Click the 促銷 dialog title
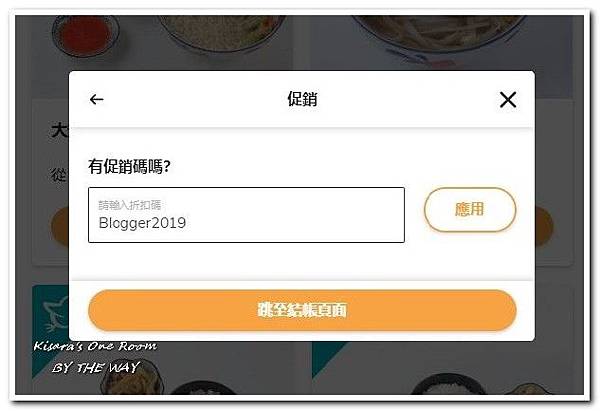The height and width of the screenshot is (411, 600). tap(302, 99)
